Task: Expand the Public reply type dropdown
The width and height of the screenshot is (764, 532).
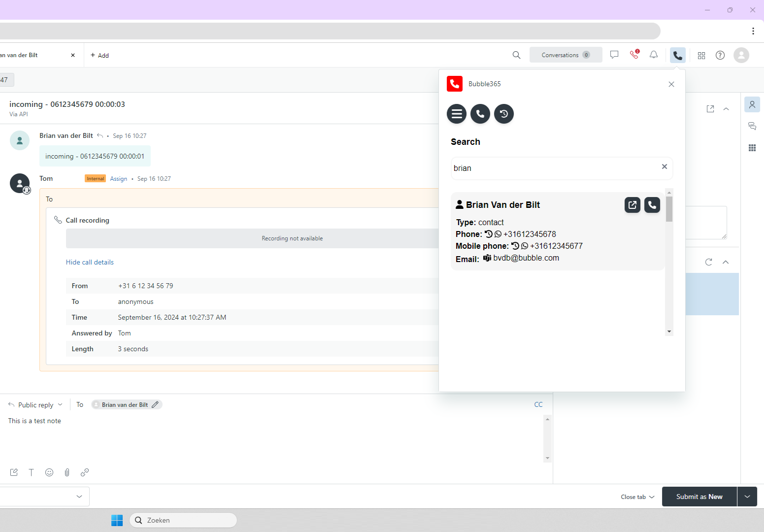Action: 36,405
